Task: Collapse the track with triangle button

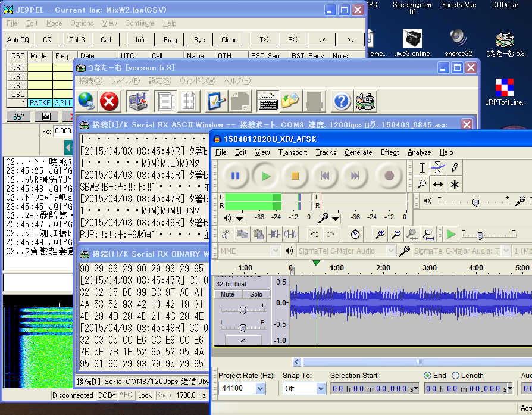Action: pyautogui.click(x=243, y=340)
